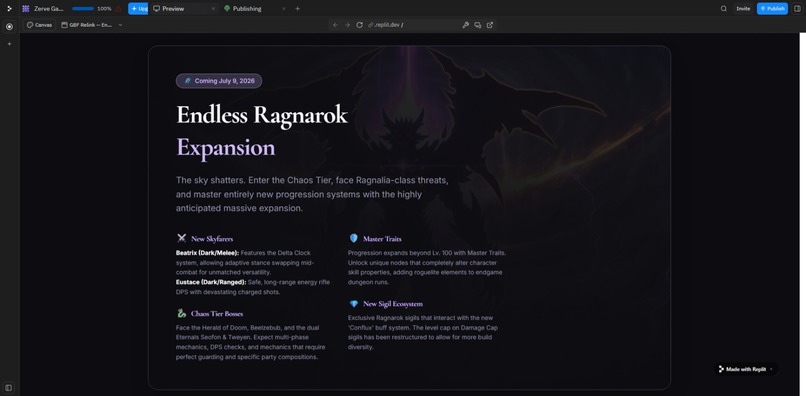This screenshot has height=396, width=806.
Task: Click the Beatrix (Dark/Melee) text
Action: pyautogui.click(x=207, y=253)
